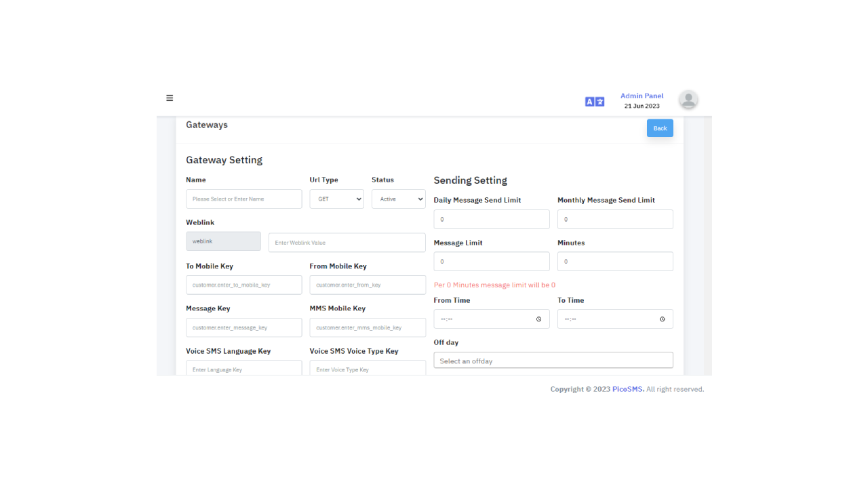This screenshot has width=868, height=488.
Task: Open the From Time clock picker icon
Action: point(538,319)
